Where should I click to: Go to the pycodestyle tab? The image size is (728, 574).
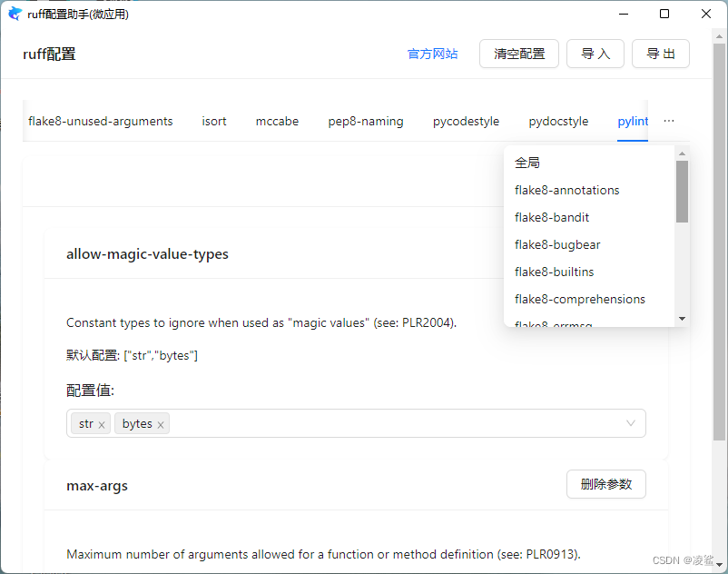point(467,121)
